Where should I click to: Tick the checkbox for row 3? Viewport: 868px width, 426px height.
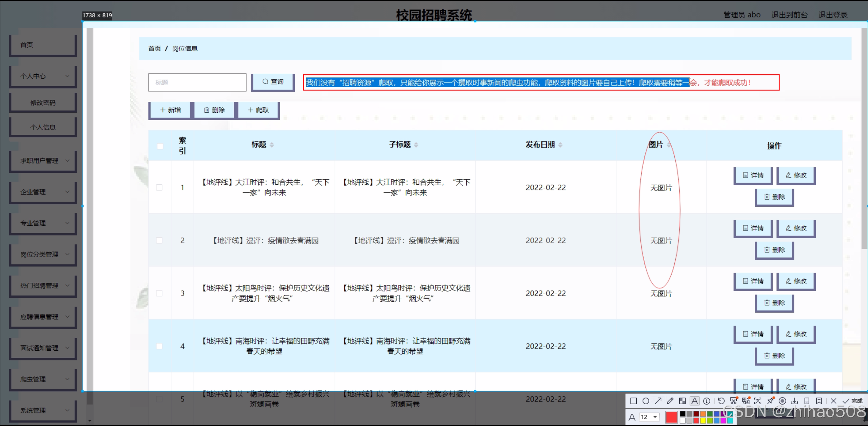point(159,293)
